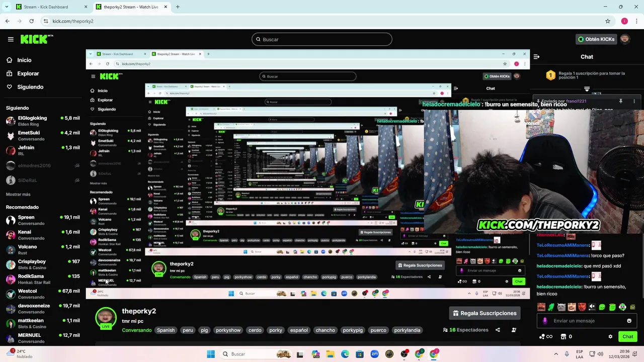Screen dimensions: 644x362
Task: Open elmodres2016 offline channel
Action: click(43, 165)
